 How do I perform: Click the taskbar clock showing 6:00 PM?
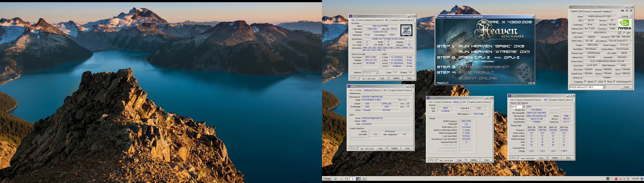635,179
